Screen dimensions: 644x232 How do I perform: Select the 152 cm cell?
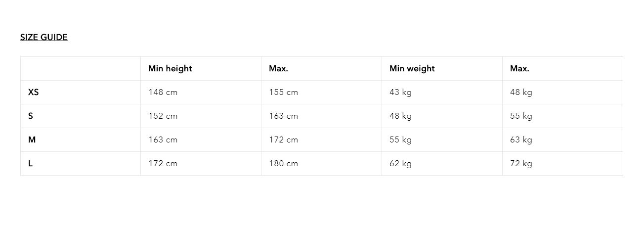[x=163, y=116]
